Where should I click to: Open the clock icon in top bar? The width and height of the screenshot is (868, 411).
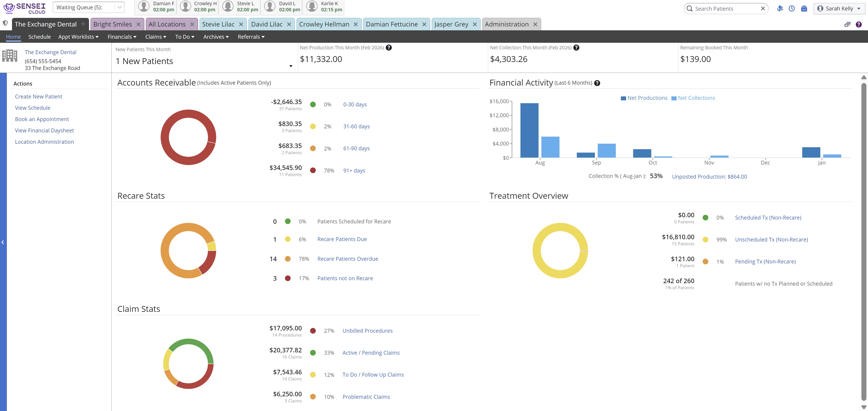click(792, 8)
